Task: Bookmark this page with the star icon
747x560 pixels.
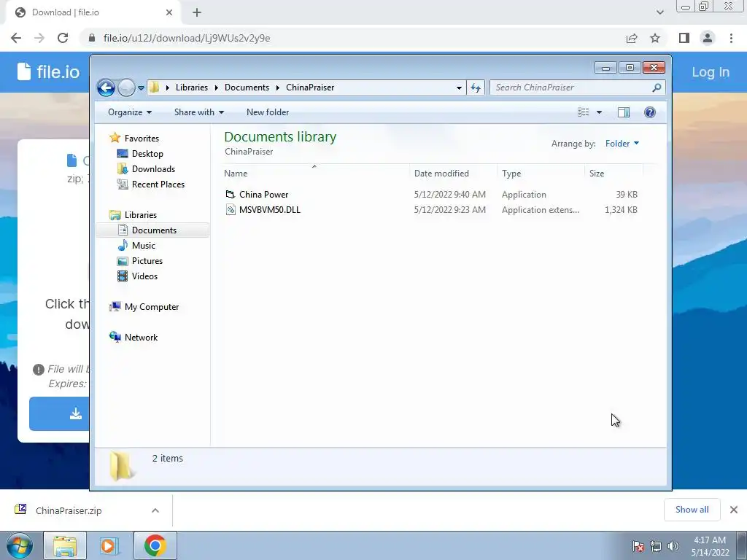Action: tap(655, 38)
